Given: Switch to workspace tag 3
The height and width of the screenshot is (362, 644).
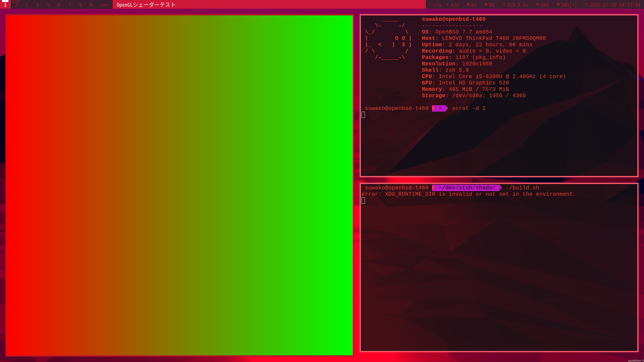Looking at the screenshot, I should (27, 5).
